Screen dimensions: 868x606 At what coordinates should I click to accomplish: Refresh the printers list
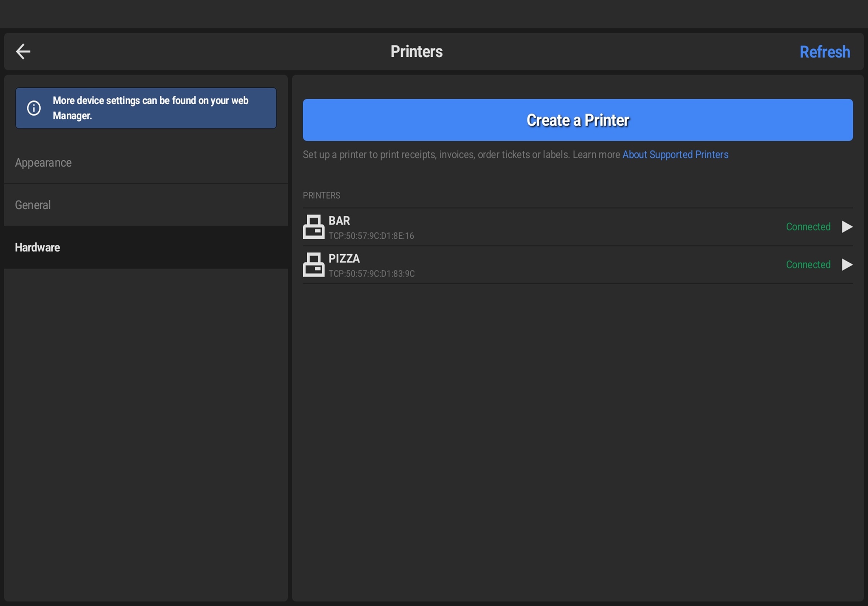[x=824, y=52]
